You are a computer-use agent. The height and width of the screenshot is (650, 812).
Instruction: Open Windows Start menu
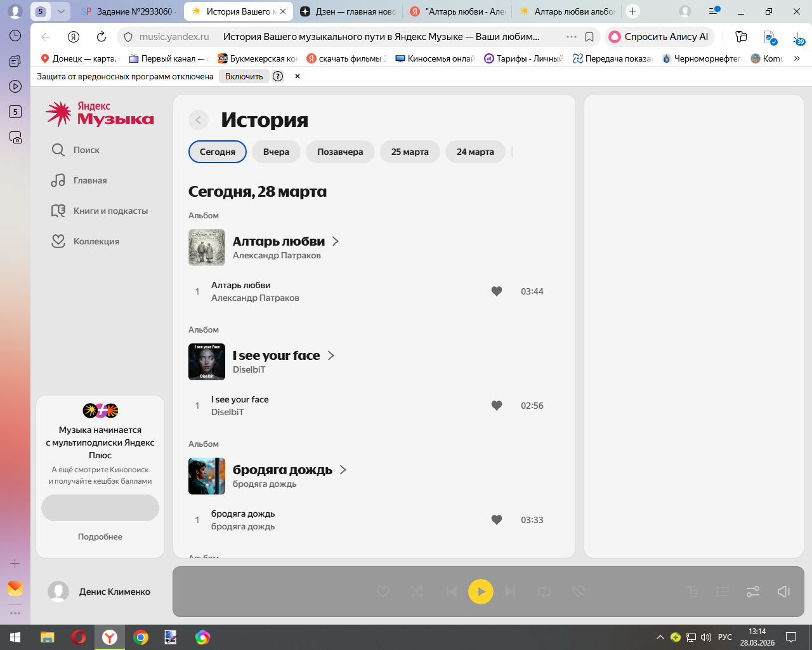[15, 637]
